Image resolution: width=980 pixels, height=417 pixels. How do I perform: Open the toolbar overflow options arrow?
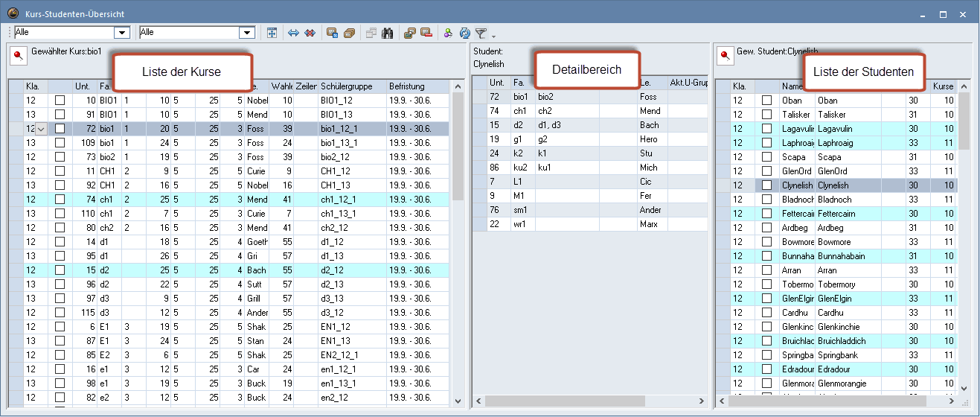[x=493, y=36]
